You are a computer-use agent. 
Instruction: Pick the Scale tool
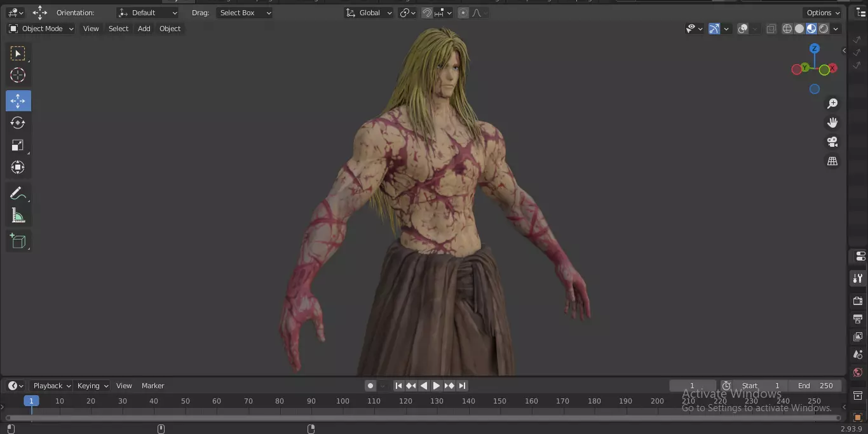pyautogui.click(x=18, y=146)
